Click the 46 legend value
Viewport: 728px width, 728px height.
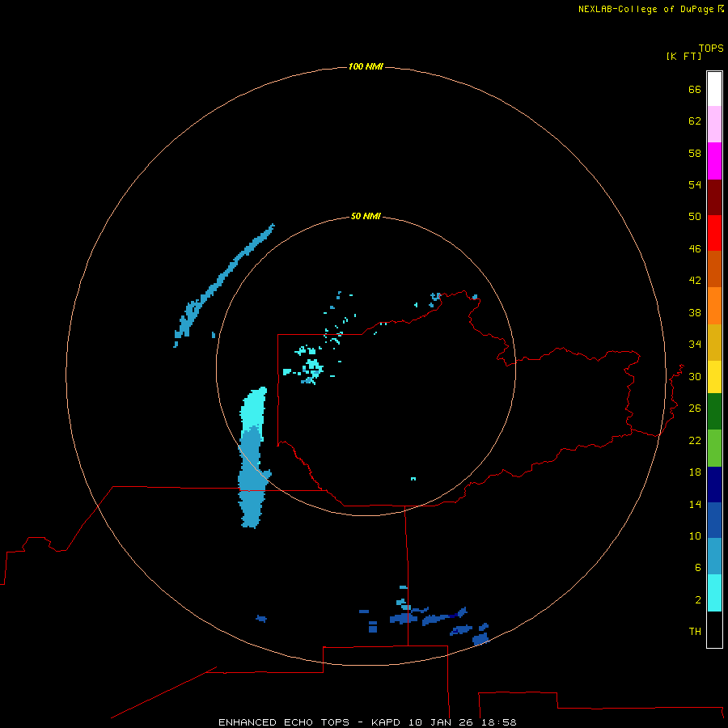[695, 249]
